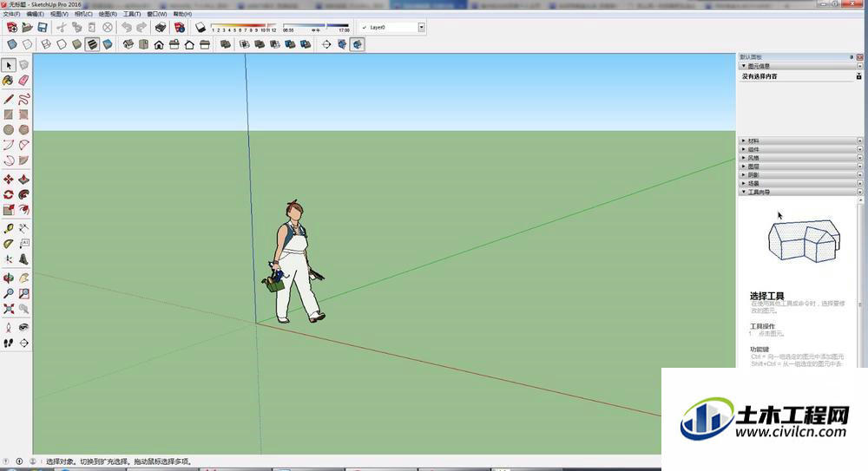Viewport: 868px width, 471px height.
Task: Open the Layer0 layer dropdown
Action: [x=421, y=27]
